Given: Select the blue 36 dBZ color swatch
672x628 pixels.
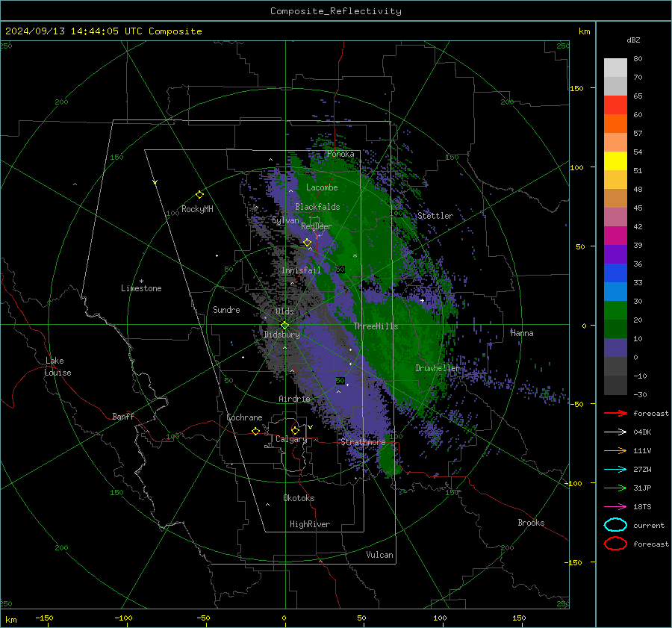Looking at the screenshot, I should 615,273.
